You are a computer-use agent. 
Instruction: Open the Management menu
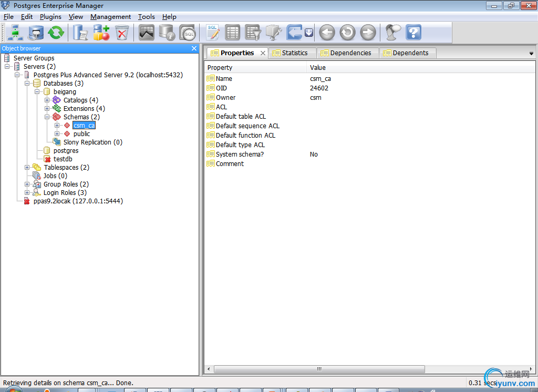(x=110, y=17)
